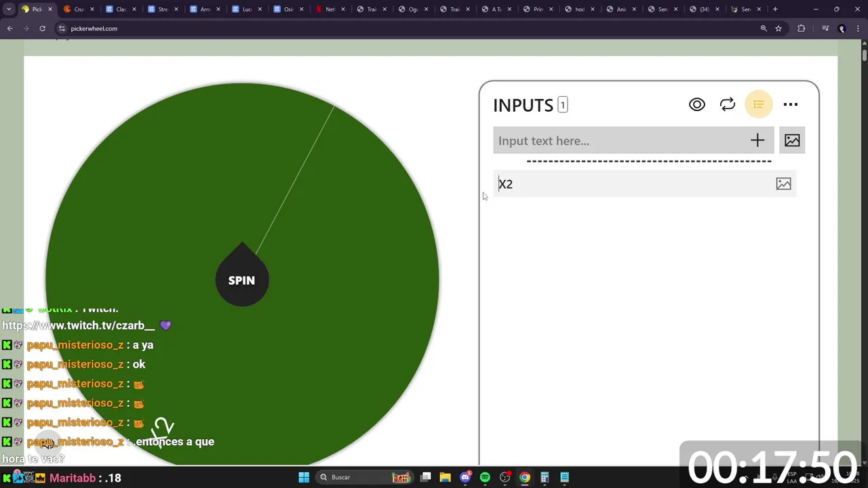Switch to the 'A Tr' tab
Screen dimensions: 868x488
point(497,9)
